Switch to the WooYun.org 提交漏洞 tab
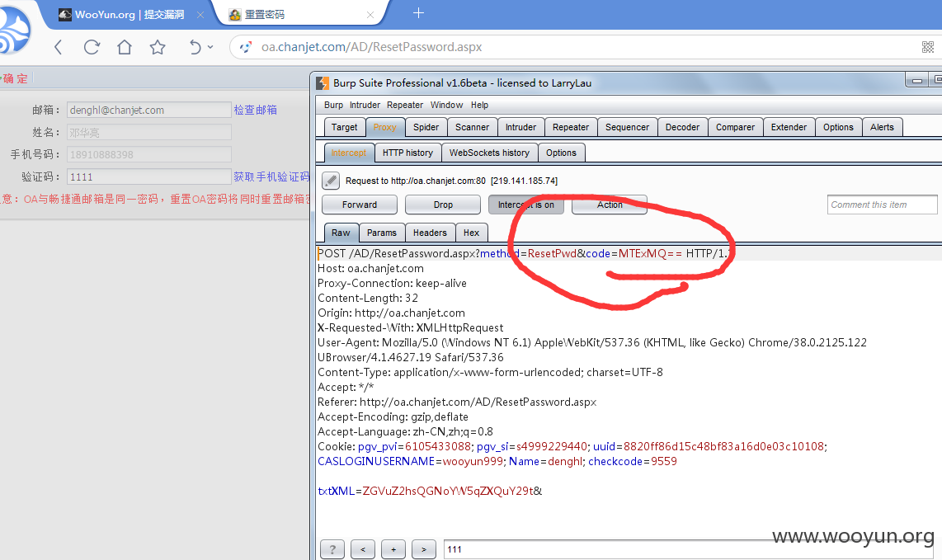Viewport: 942px width, 560px height. [130, 14]
